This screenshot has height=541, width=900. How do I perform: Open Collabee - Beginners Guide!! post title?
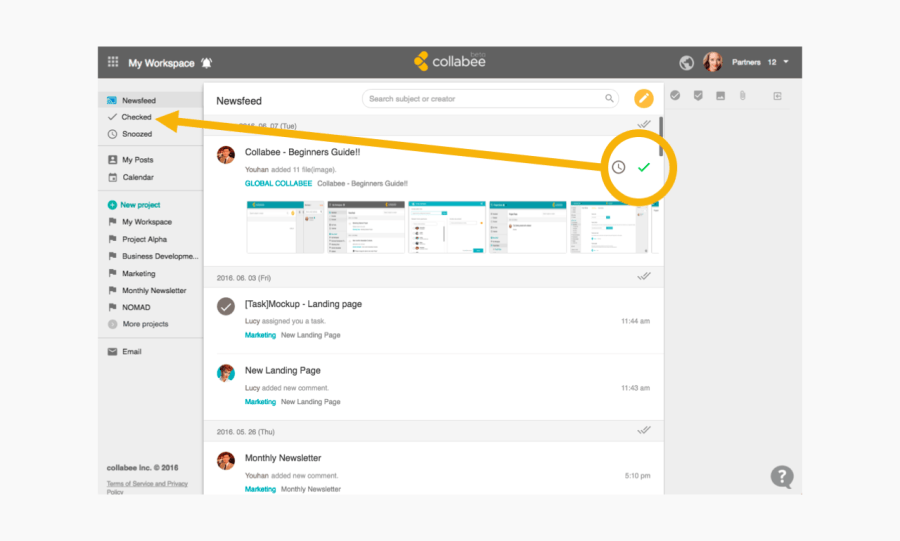tap(302, 152)
